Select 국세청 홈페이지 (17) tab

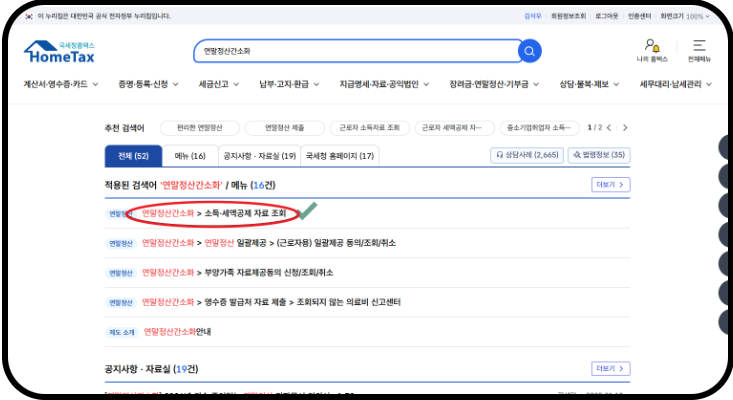point(340,156)
